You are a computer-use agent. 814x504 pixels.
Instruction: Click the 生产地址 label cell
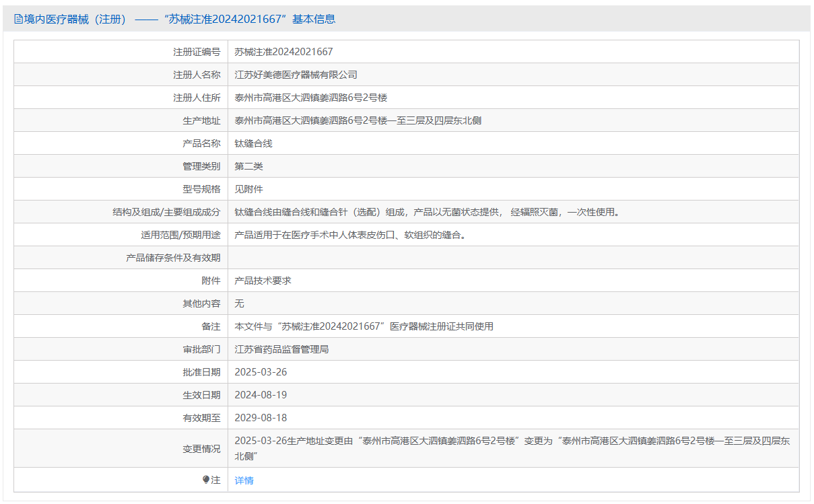tap(121, 120)
